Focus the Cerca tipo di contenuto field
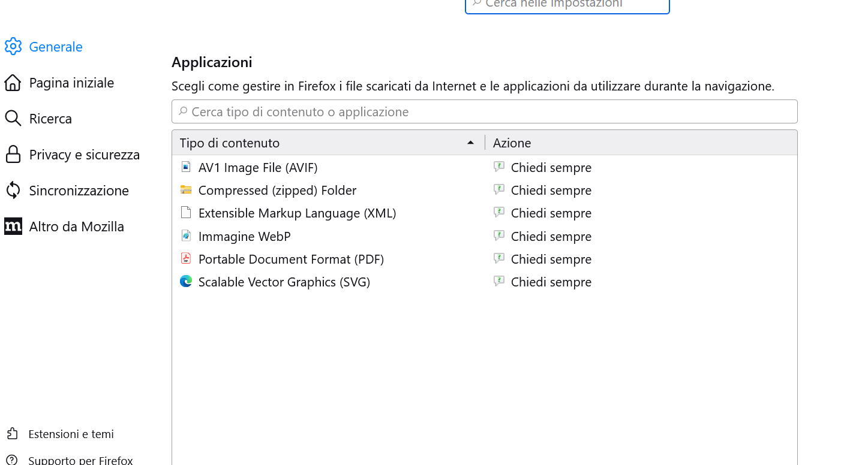 point(485,112)
